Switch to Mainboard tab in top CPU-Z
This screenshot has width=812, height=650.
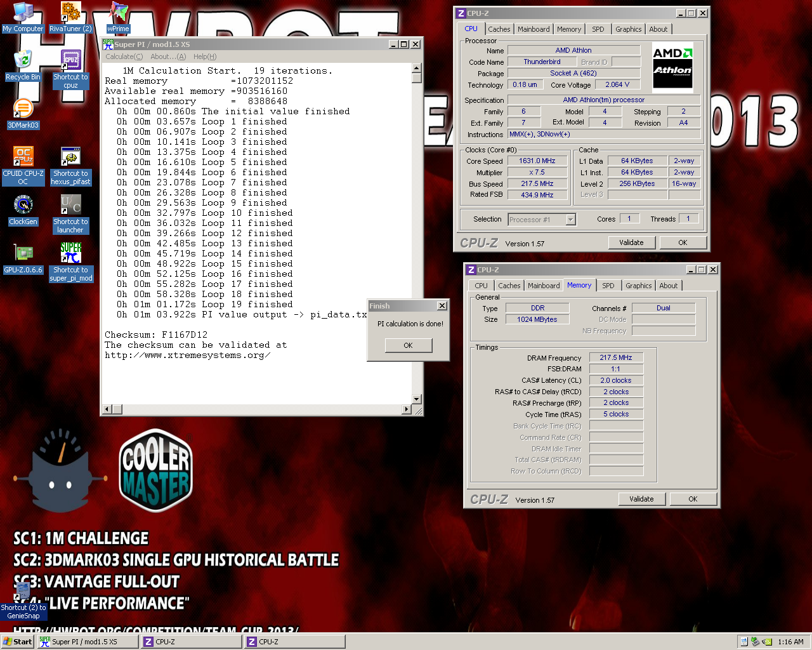click(534, 29)
